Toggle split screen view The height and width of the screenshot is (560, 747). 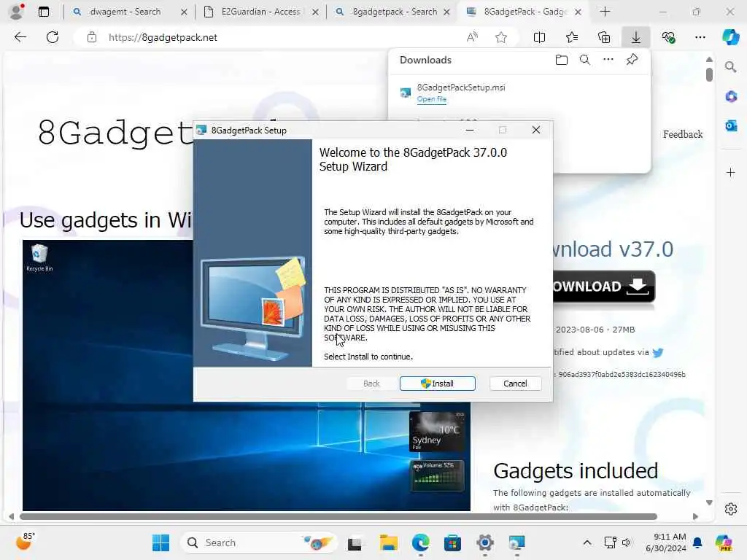point(539,37)
